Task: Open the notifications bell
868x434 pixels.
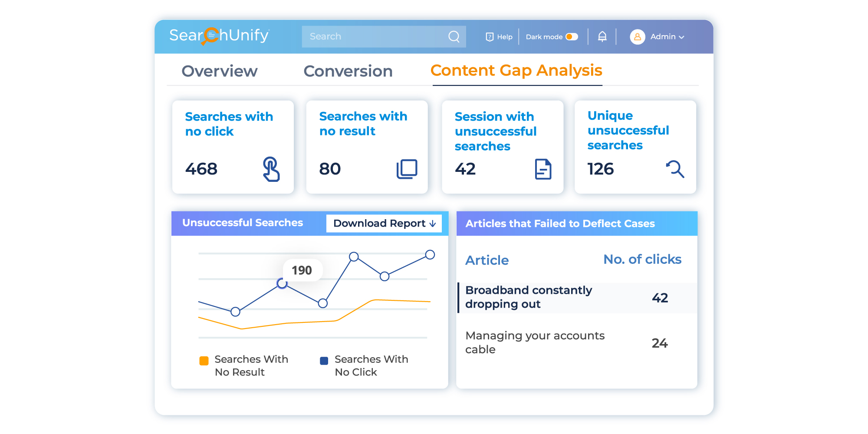Action: (602, 36)
